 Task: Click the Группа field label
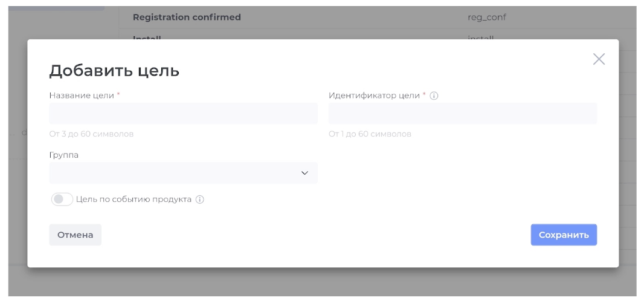pos(63,155)
